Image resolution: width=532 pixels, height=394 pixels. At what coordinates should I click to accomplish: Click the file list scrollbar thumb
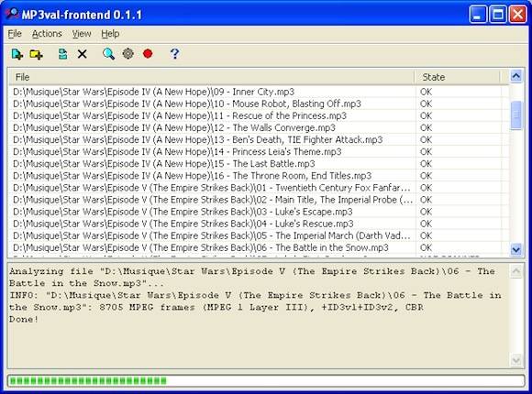[516, 115]
